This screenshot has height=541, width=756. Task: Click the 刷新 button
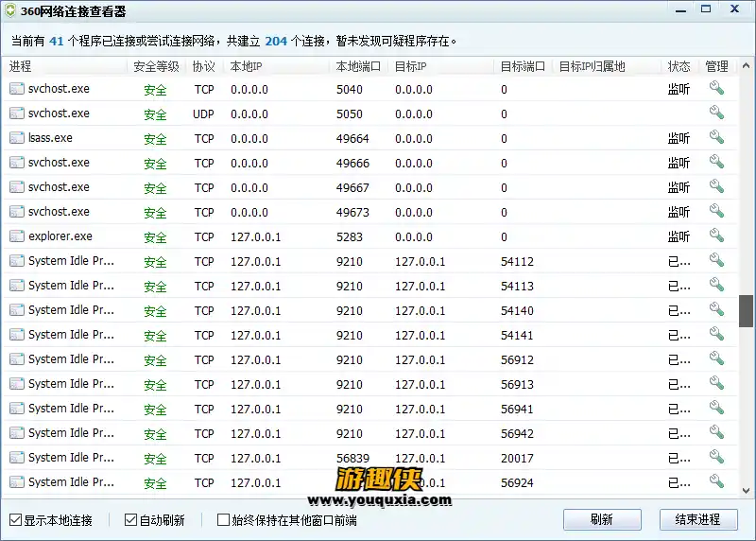(x=602, y=520)
